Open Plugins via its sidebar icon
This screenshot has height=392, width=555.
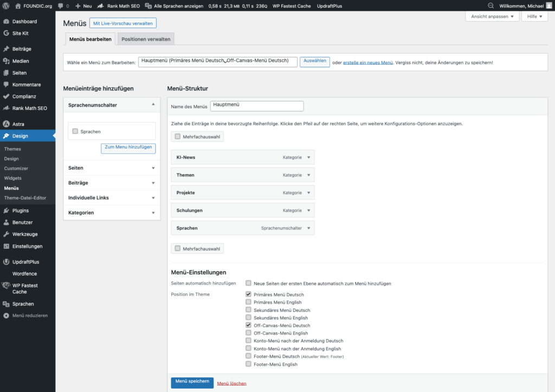tap(6, 210)
